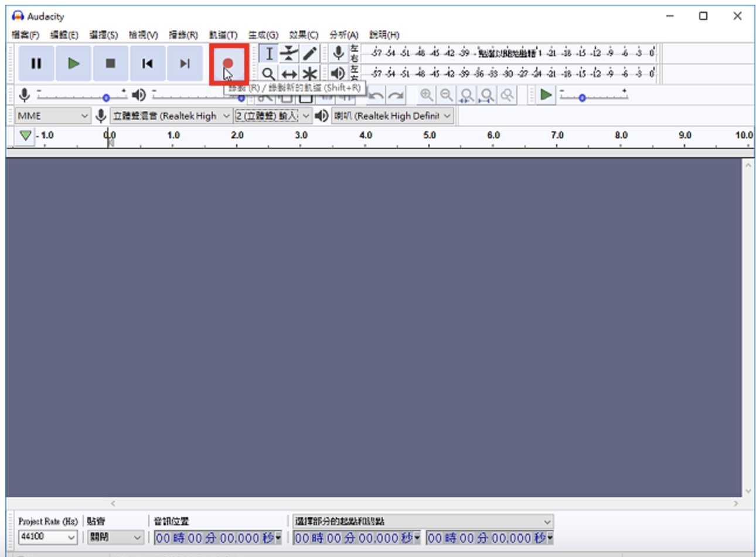Screen dimensions: 756x557
Task: Open the recording channels dropdown
Action: pos(273,116)
